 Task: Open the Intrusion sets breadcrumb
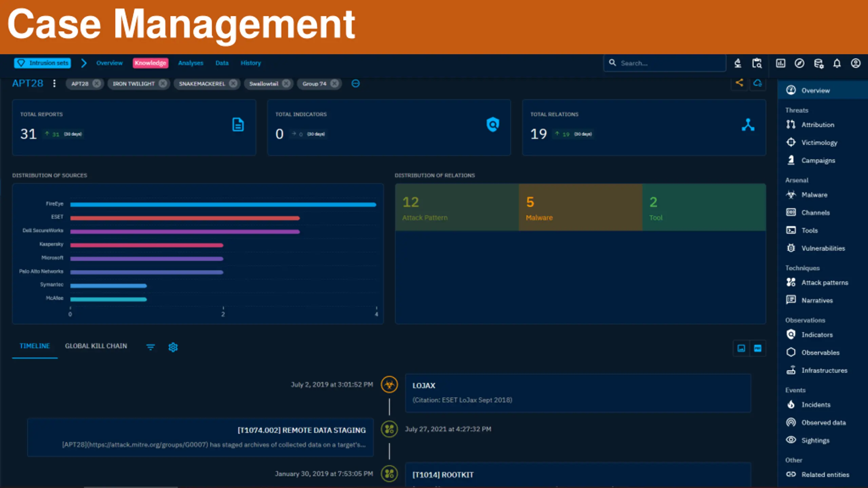coord(42,63)
